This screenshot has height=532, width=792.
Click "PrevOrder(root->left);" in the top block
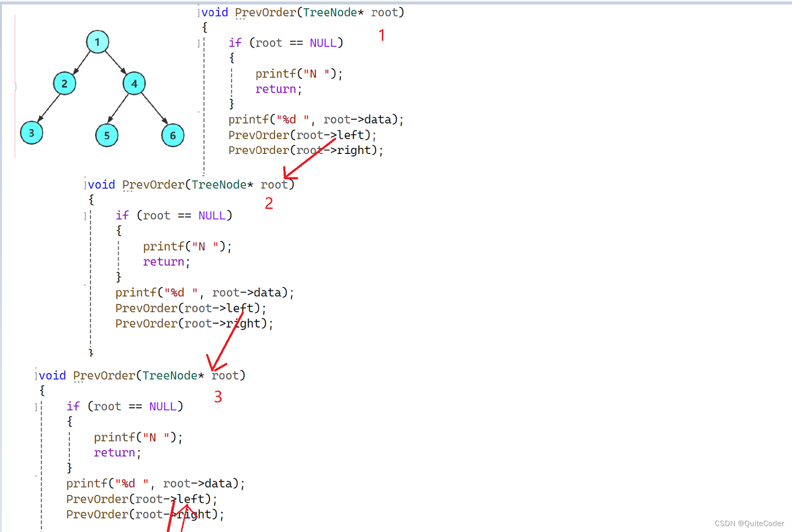[x=303, y=135]
